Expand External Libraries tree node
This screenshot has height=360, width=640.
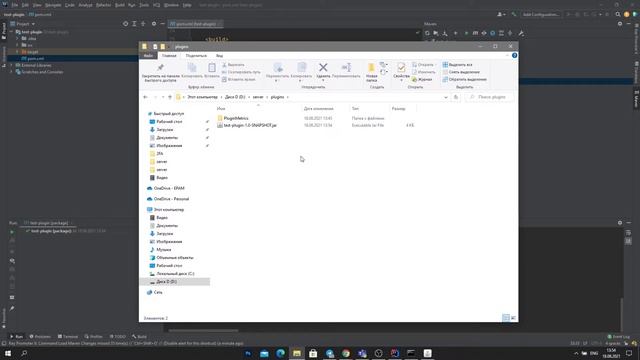pos(11,65)
